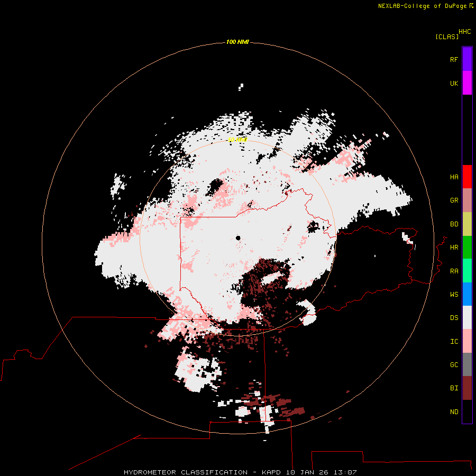Click the RF legend label
The width and height of the screenshot is (476, 476).
click(454, 59)
